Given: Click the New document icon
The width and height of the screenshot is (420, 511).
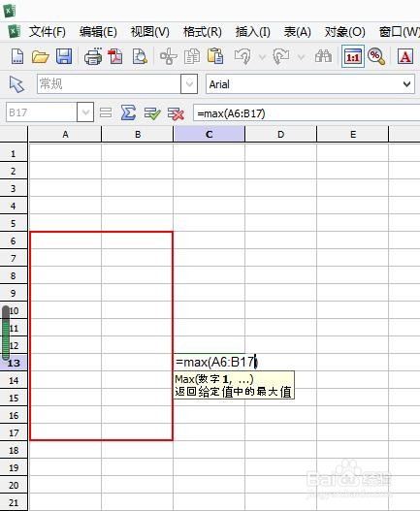Looking at the screenshot, I should click(17, 56).
